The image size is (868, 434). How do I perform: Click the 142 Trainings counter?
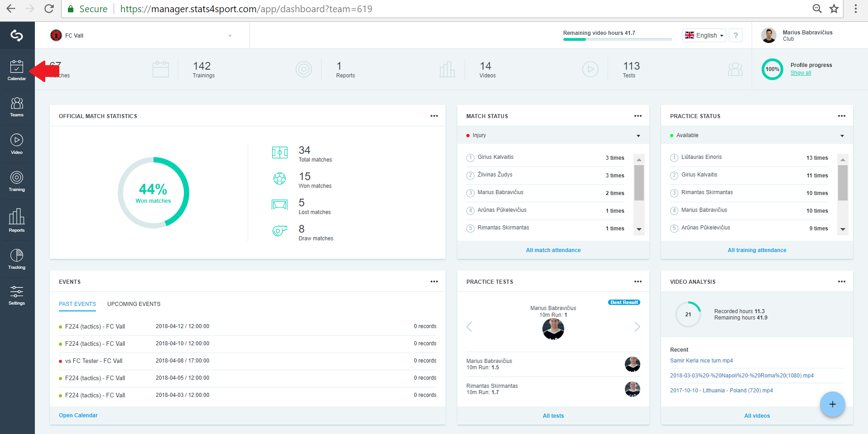pyautogui.click(x=203, y=70)
